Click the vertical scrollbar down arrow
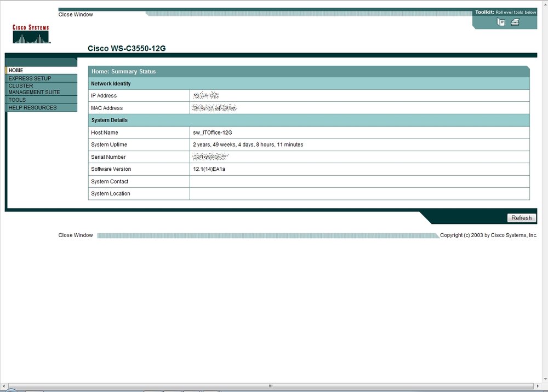Screen dimensions: 548x392 tap(545, 379)
